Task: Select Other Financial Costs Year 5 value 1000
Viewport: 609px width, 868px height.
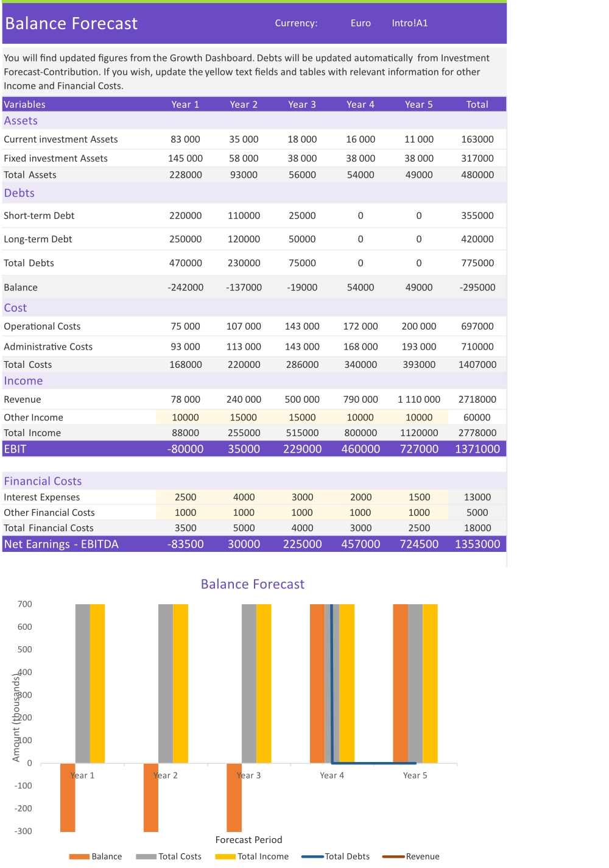Action: pos(419,513)
